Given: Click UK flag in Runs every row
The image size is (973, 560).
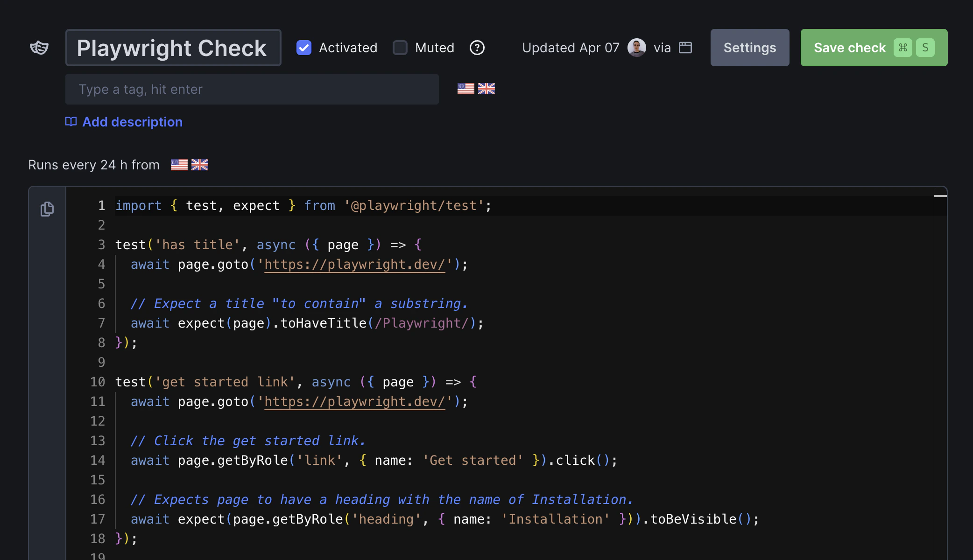Looking at the screenshot, I should (200, 165).
